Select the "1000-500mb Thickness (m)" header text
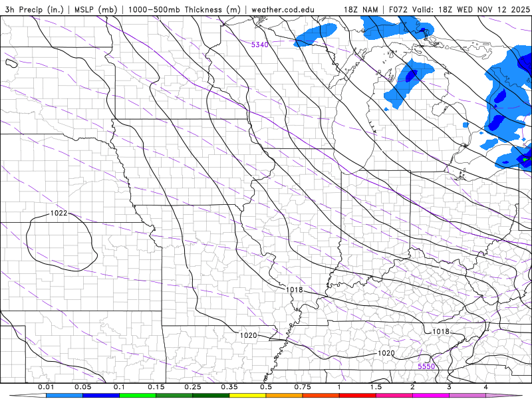The height and width of the screenshot is (399, 532). [186, 9]
